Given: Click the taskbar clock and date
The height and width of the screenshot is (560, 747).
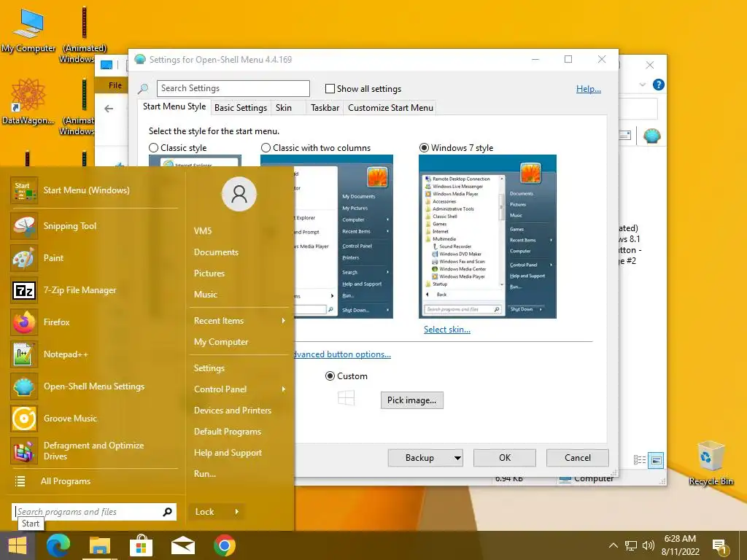Looking at the screenshot, I should (x=680, y=545).
